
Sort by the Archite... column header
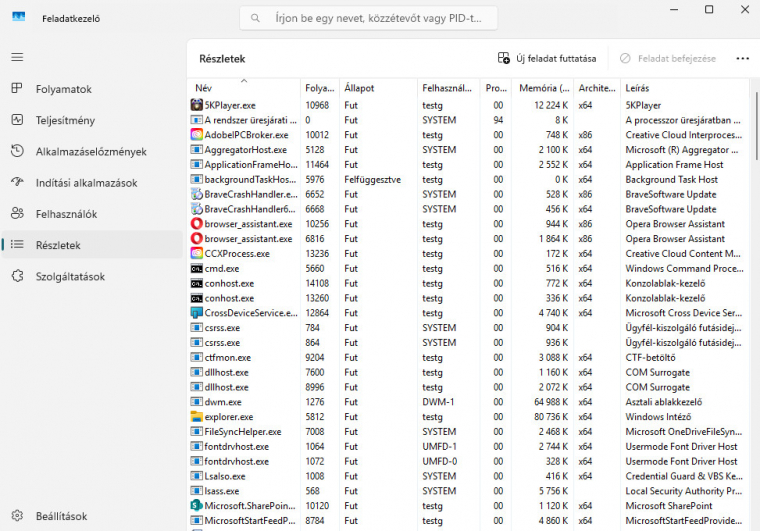click(x=597, y=88)
